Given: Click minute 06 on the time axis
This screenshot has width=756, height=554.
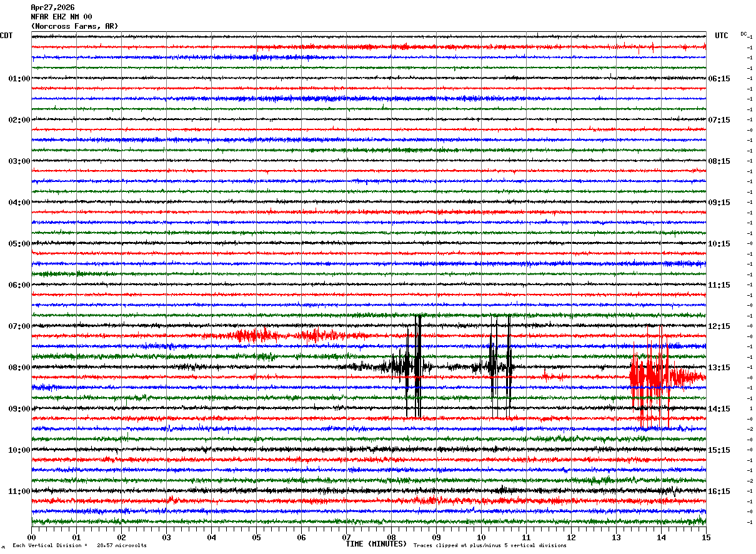Looking at the screenshot, I should (x=301, y=537).
